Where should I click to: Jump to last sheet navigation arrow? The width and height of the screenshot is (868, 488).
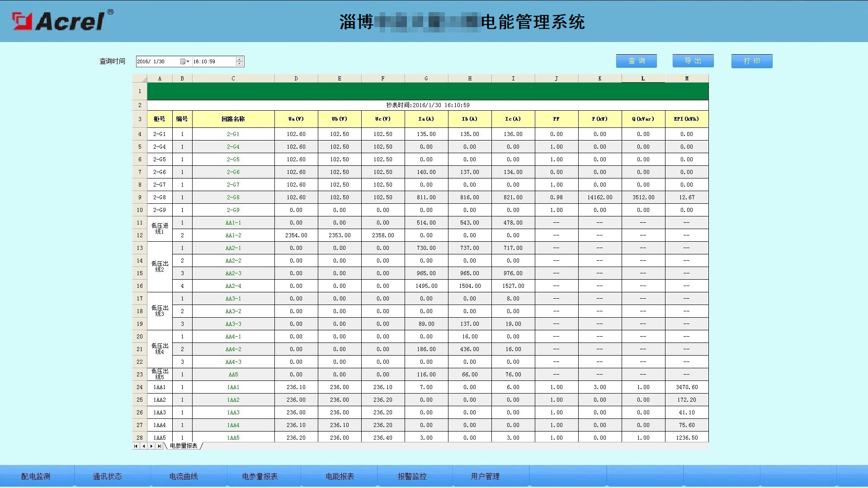(159, 446)
